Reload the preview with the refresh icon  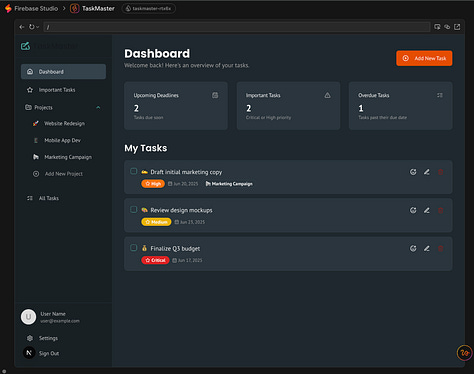32,27
